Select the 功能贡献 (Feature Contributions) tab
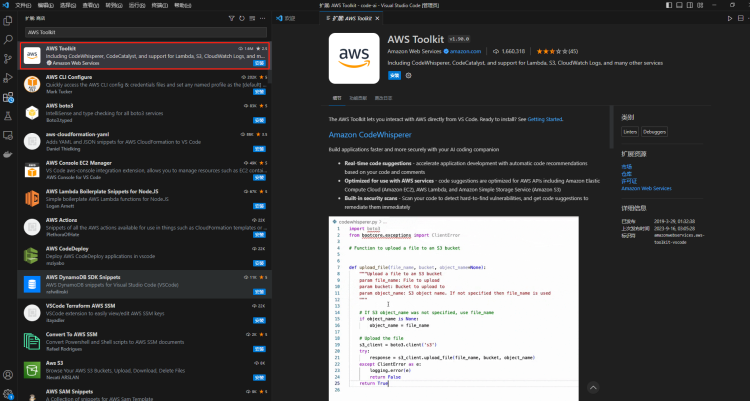Viewport: 750px width, 401px height. click(358, 98)
